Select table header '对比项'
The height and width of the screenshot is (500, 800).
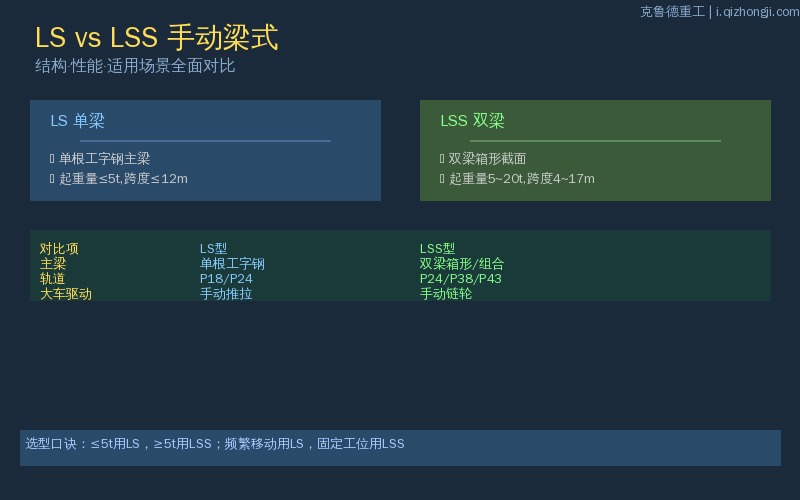coord(59,248)
